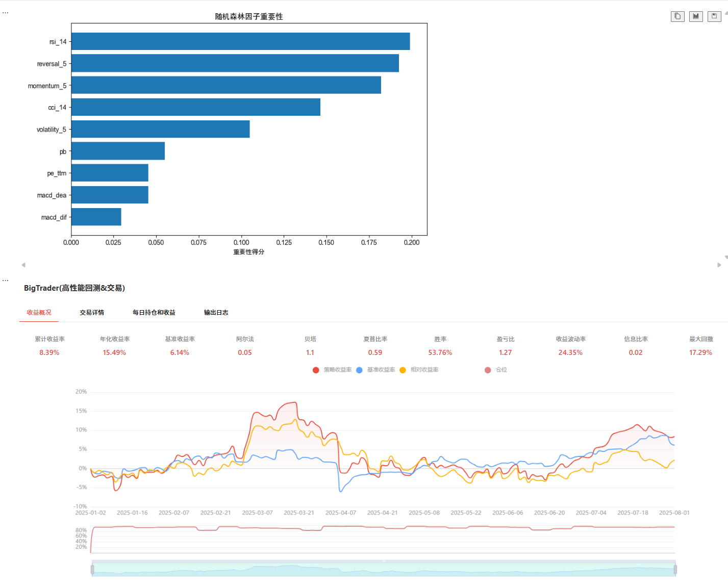Click the copy output icon button
The image size is (728, 586).
click(x=677, y=16)
